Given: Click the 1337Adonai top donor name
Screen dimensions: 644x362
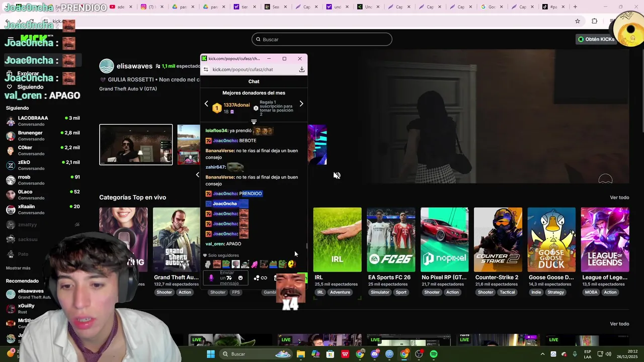Looking at the screenshot, I should [236, 105].
